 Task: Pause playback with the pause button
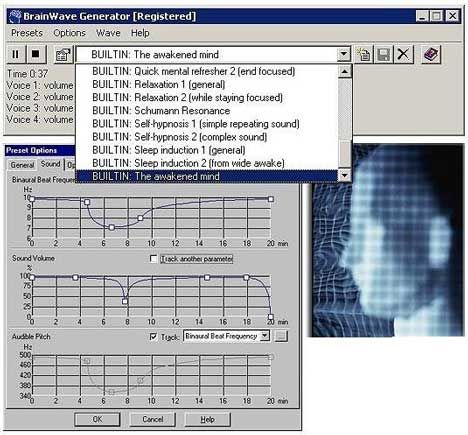point(16,54)
